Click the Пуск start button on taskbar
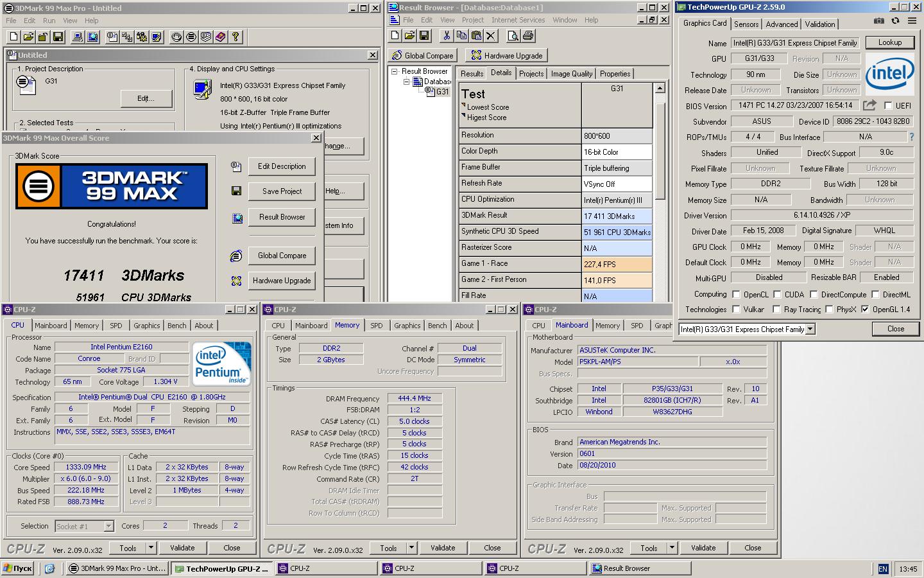924x578 pixels. pyautogui.click(x=17, y=568)
